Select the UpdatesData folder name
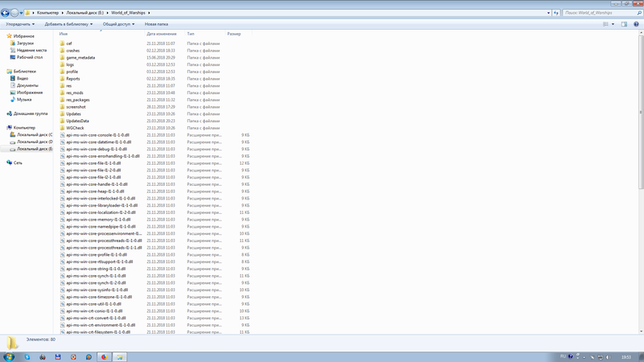This screenshot has height=362, width=644. [77, 121]
